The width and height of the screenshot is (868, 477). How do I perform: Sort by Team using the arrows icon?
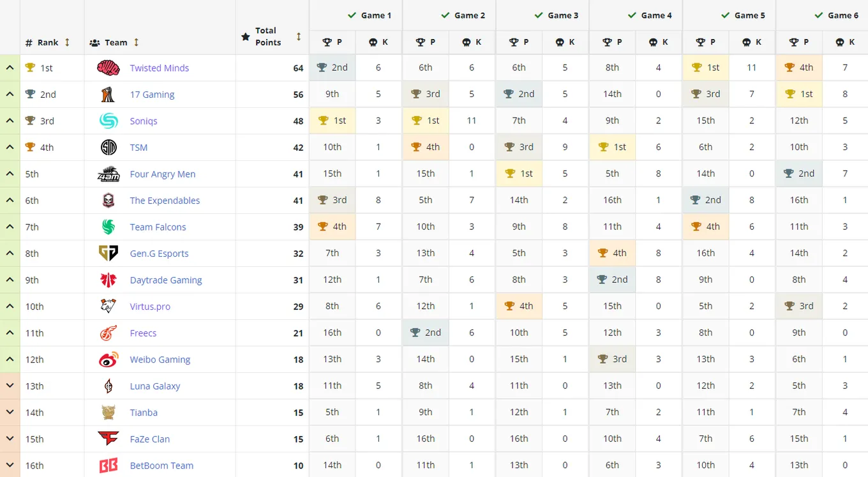click(x=136, y=42)
